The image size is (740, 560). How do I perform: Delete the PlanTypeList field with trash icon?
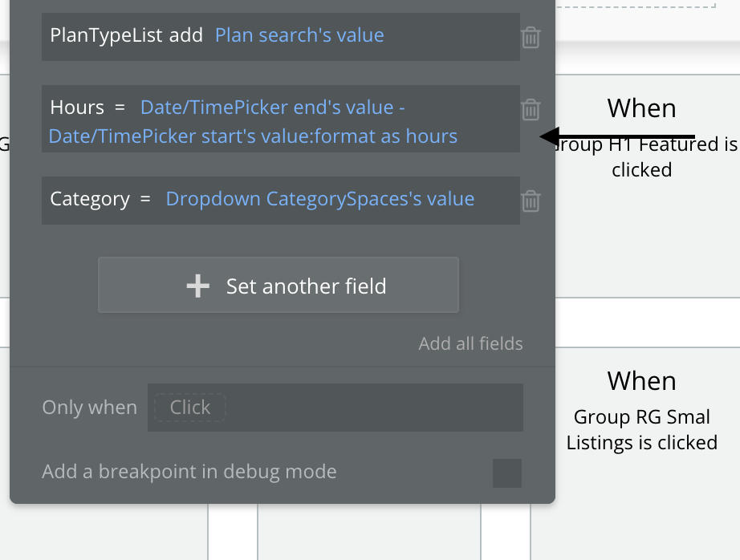[531, 38]
